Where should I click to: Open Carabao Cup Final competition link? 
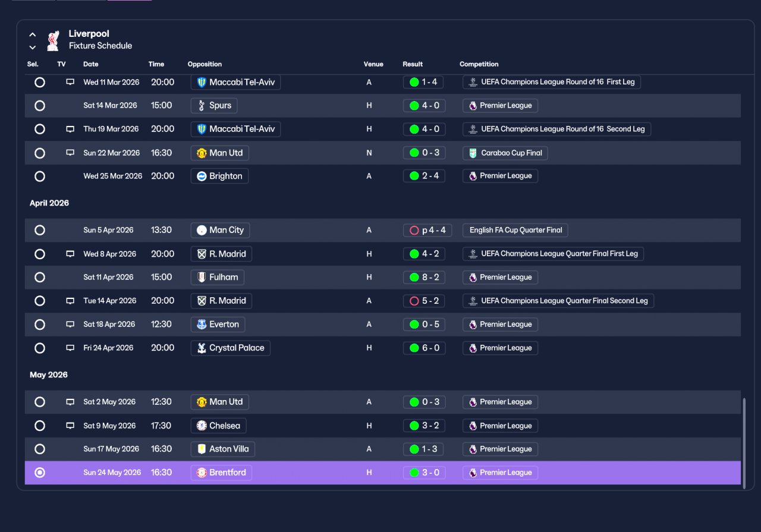click(x=505, y=153)
